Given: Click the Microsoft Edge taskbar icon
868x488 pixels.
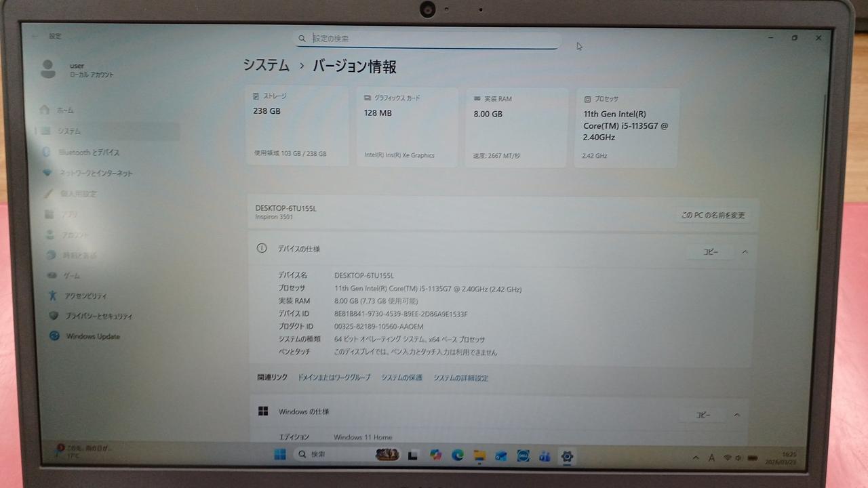Looking at the screenshot, I should coord(458,456).
